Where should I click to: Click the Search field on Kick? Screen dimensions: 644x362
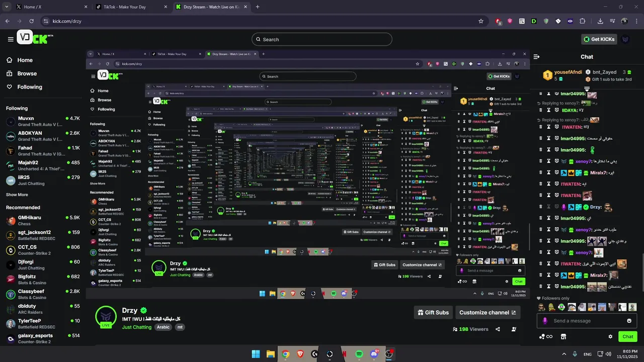click(322, 39)
